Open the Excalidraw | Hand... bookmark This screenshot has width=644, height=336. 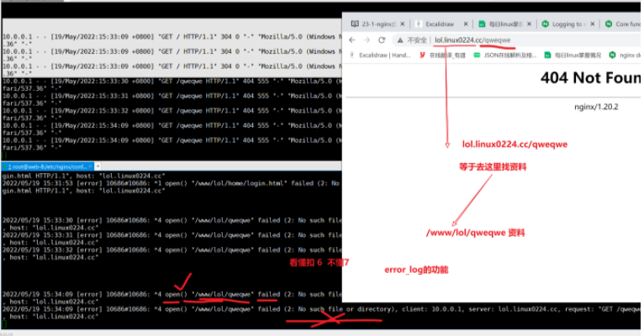(380, 55)
